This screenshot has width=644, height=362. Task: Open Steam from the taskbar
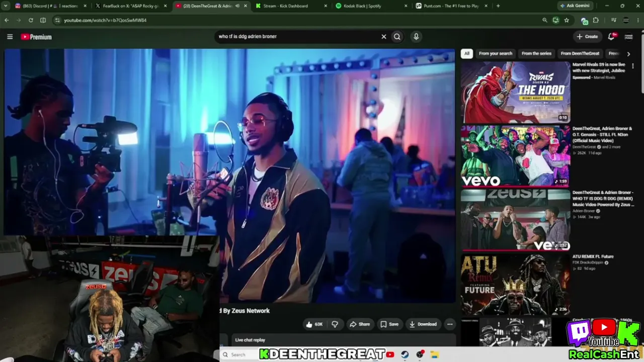click(x=405, y=354)
